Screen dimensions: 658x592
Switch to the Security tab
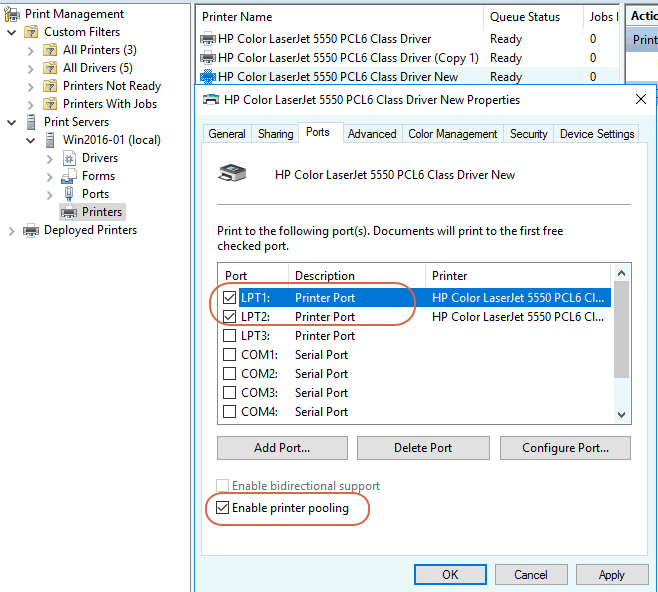[529, 134]
